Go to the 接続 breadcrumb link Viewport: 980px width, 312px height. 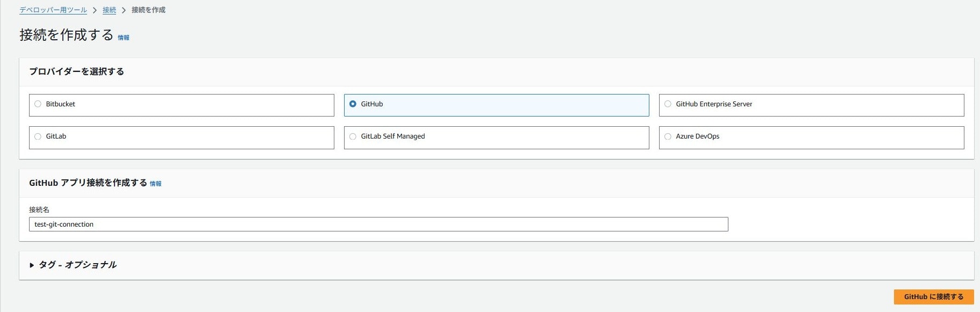coord(109,10)
